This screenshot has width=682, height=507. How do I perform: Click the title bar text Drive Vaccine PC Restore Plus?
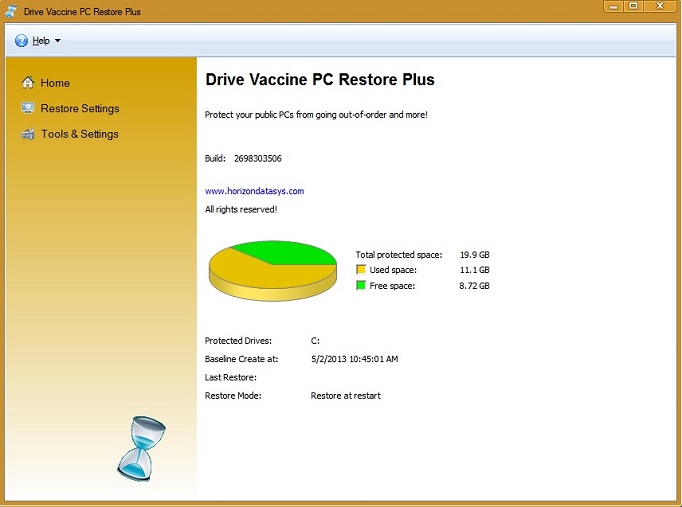pos(82,12)
